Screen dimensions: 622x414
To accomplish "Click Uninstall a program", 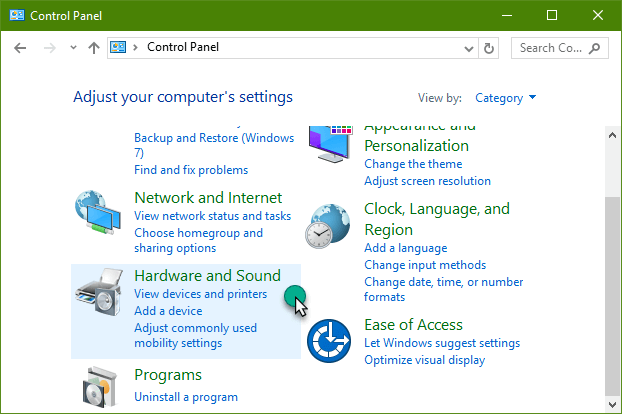I will (x=186, y=397).
